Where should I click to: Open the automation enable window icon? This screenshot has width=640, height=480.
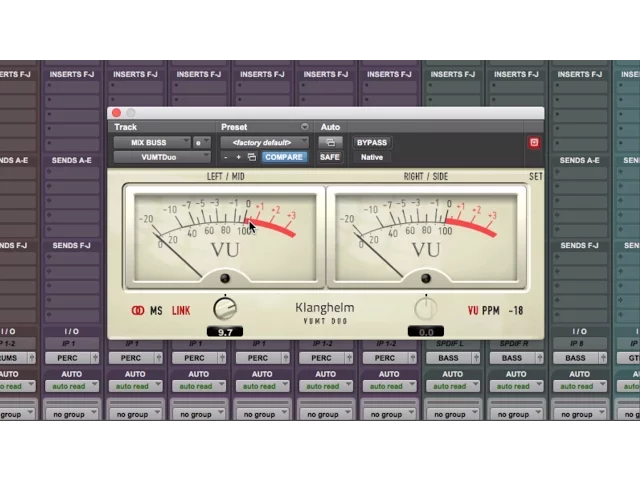tap(330, 142)
